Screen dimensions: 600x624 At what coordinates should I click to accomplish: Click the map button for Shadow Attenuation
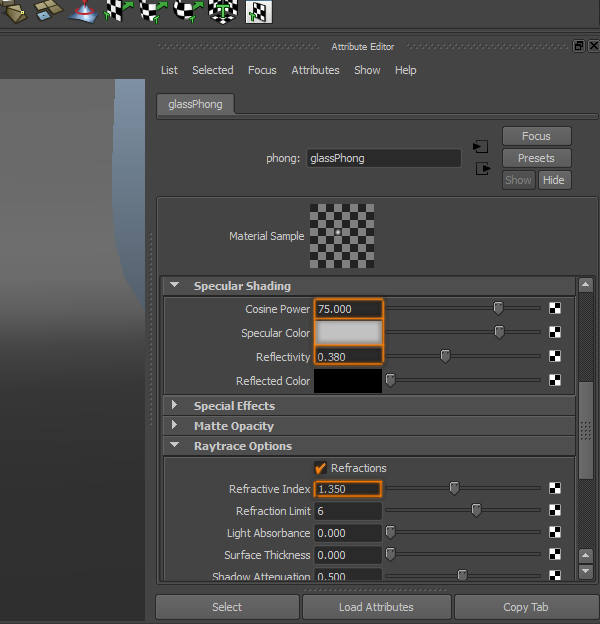(x=555, y=575)
